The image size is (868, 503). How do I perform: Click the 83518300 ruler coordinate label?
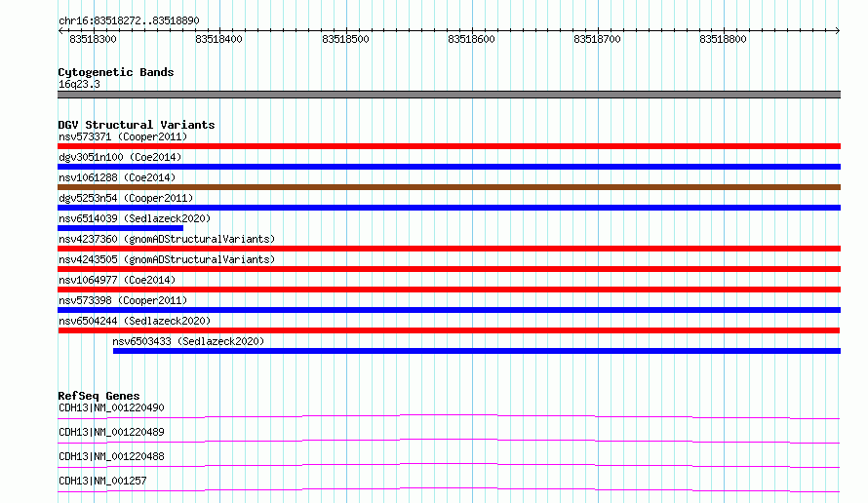(x=93, y=39)
